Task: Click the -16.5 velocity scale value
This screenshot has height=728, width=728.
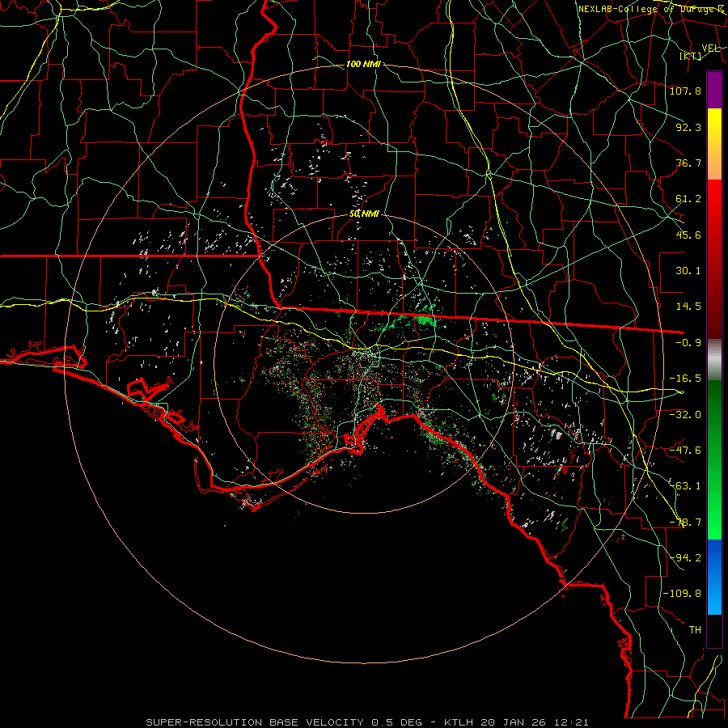Action: point(685,379)
